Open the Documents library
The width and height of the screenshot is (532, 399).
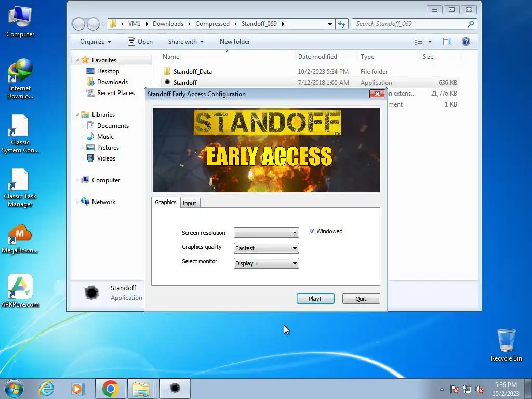pyautogui.click(x=113, y=126)
